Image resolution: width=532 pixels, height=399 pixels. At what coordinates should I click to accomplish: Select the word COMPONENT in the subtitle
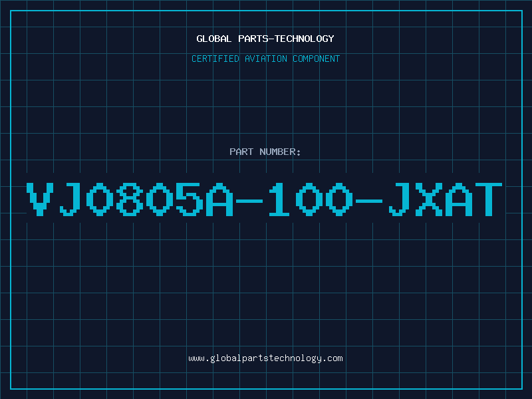(x=316, y=59)
